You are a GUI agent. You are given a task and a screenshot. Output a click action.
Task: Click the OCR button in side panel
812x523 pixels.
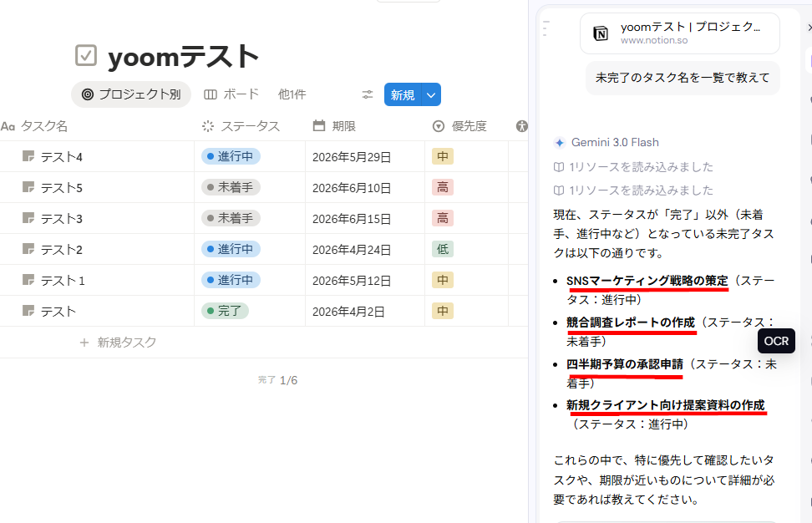(x=775, y=341)
